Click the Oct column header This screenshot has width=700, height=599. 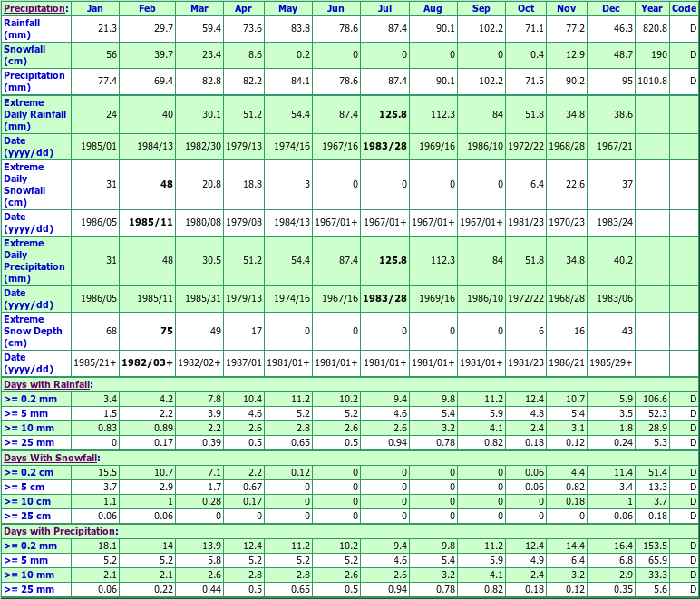525,8
